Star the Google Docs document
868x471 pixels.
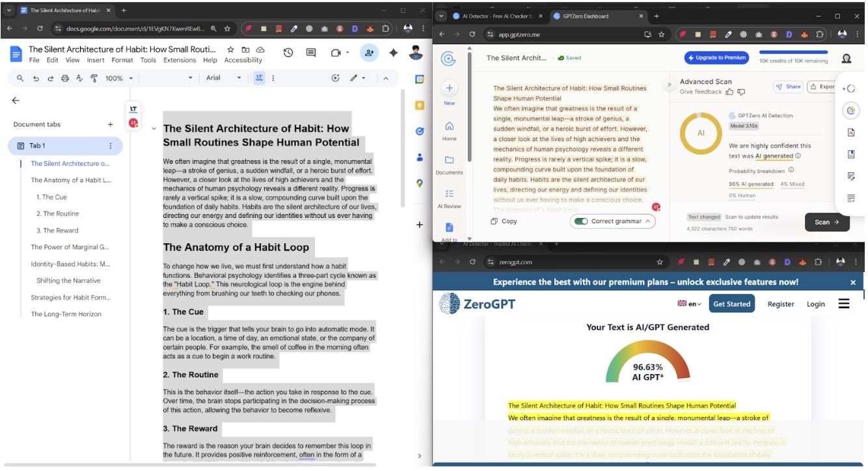click(230, 49)
